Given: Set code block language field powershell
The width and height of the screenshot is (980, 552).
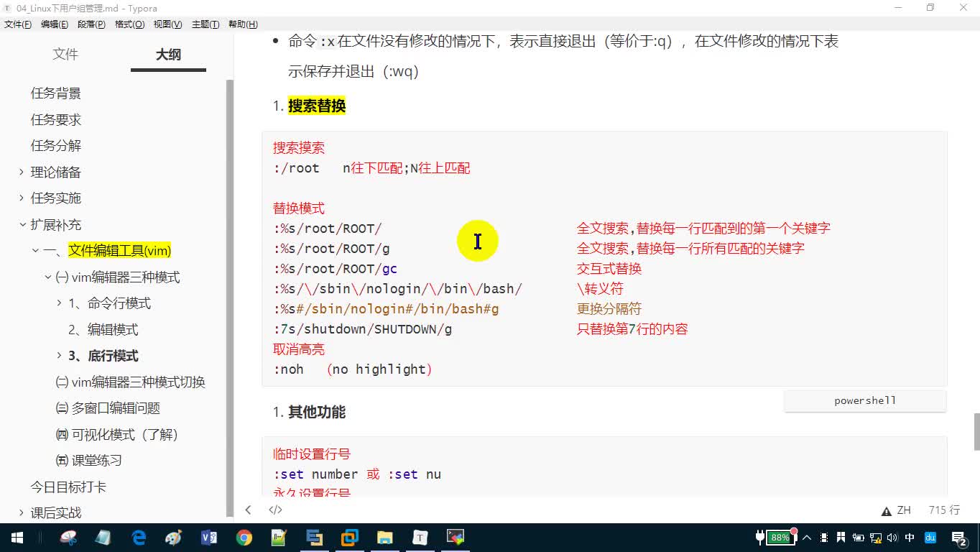Looking at the screenshot, I should click(865, 401).
